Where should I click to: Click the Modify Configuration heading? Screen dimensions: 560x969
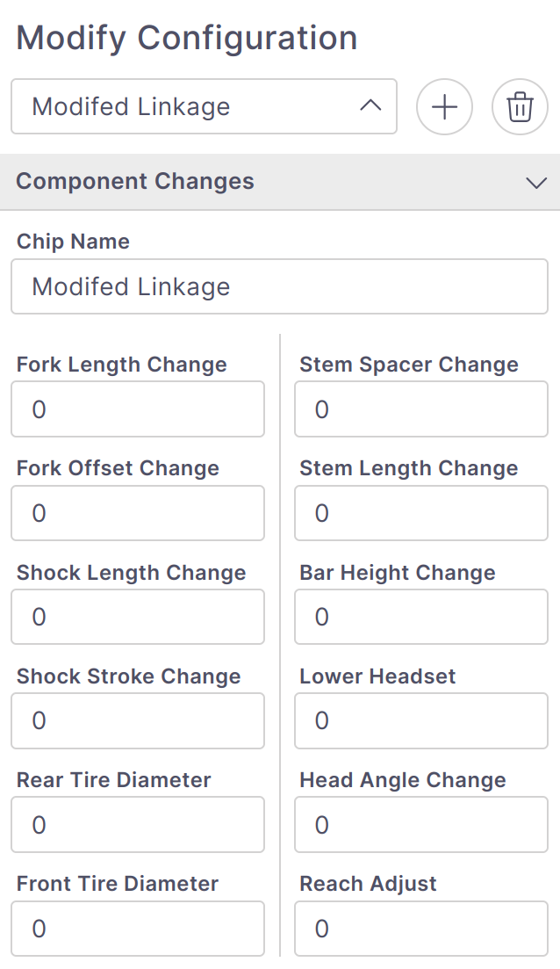point(187,39)
